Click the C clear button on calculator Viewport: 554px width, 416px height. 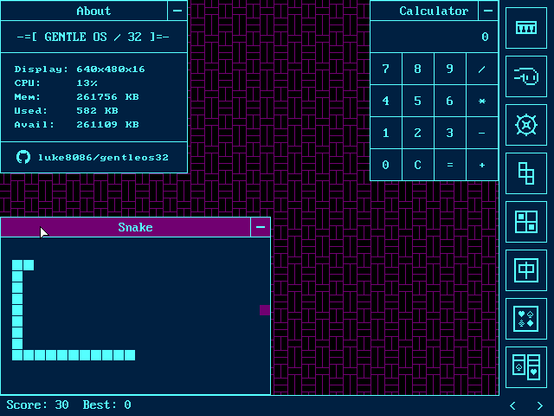click(418, 165)
